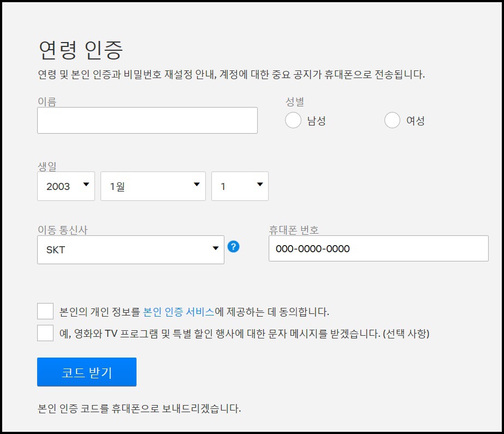Check the 문자 메시지 수신 optional checkbox
This screenshot has height=434, width=504.
point(45,333)
